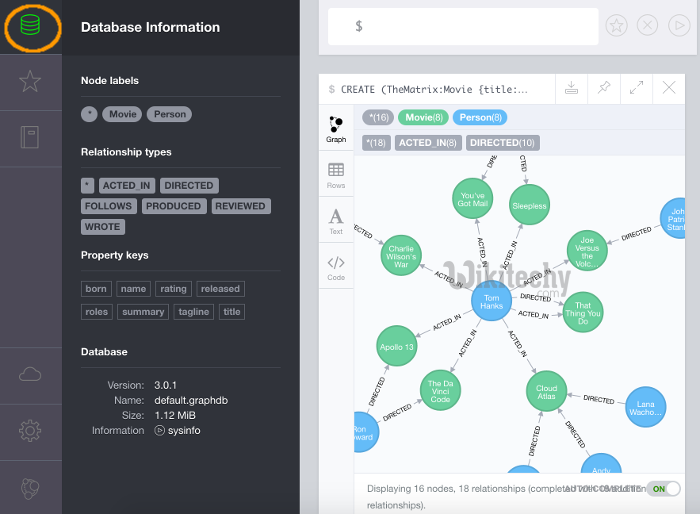Image resolution: width=700 pixels, height=514 pixels.
Task: Pin the result frame
Action: point(603,88)
